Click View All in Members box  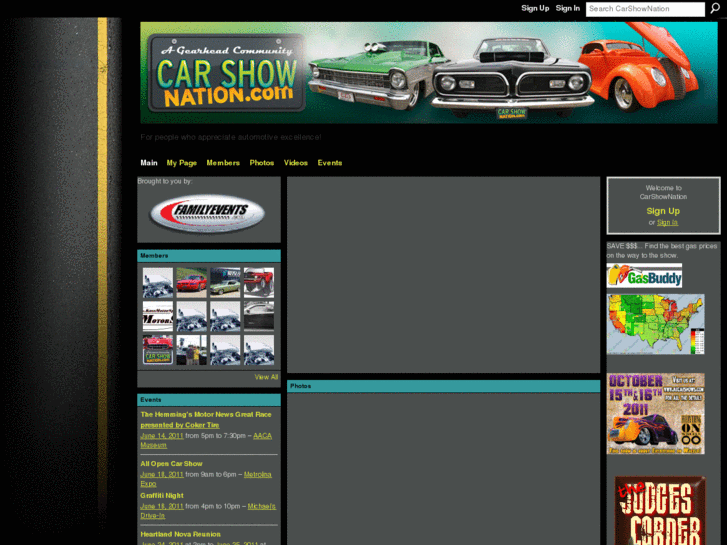(x=266, y=377)
